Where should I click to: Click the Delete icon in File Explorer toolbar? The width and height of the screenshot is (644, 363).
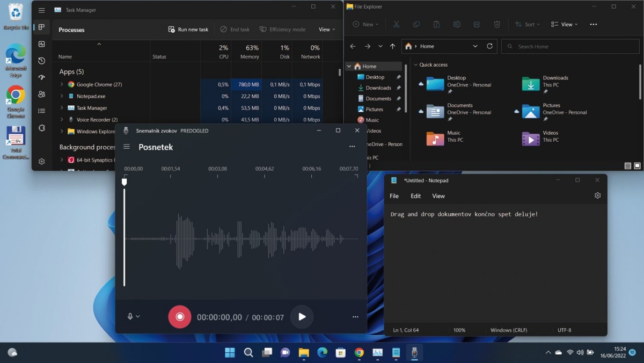(x=497, y=24)
